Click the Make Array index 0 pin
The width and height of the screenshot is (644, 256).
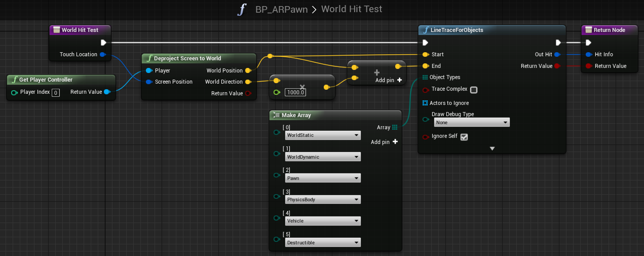point(277,133)
